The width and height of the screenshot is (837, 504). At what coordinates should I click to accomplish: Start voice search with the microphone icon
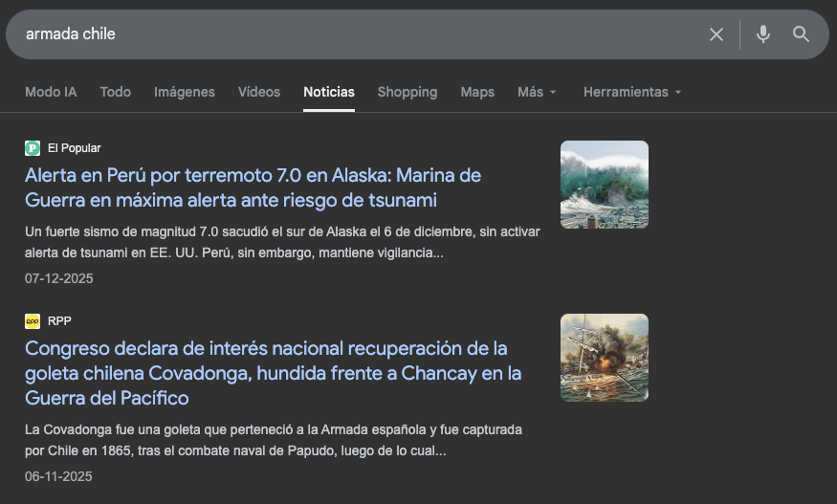tap(762, 34)
